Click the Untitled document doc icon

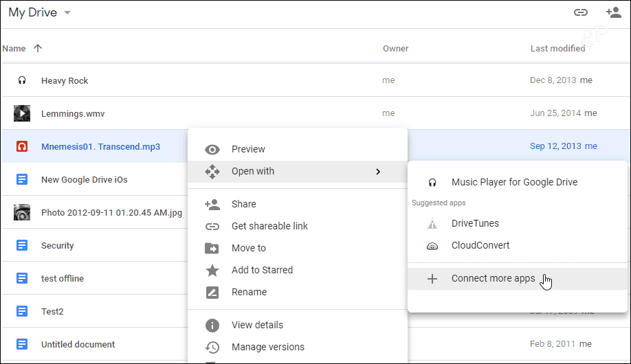pyautogui.click(x=22, y=344)
